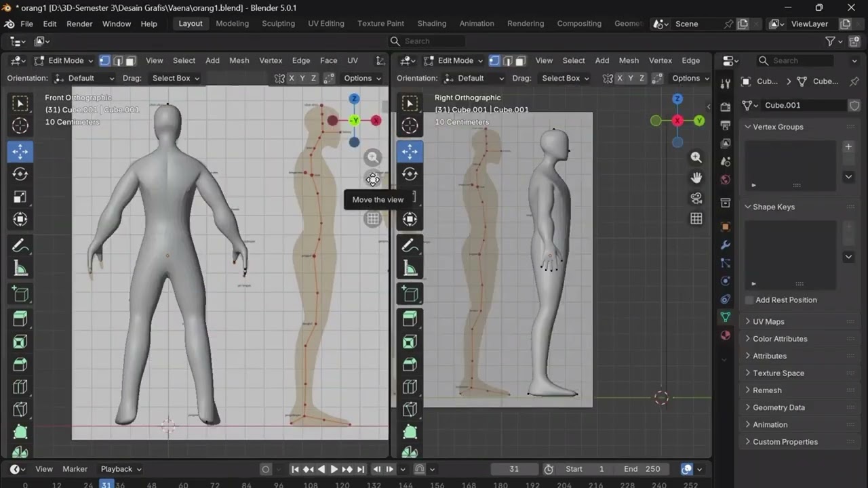
Task: Toggle camera view icon in right viewport
Action: pyautogui.click(x=696, y=198)
